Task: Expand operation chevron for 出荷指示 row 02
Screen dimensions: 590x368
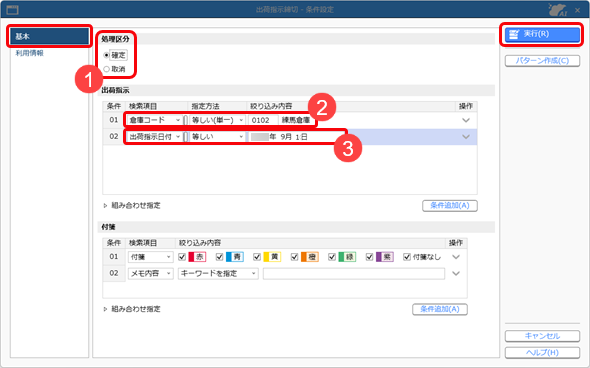Action: coord(466,137)
